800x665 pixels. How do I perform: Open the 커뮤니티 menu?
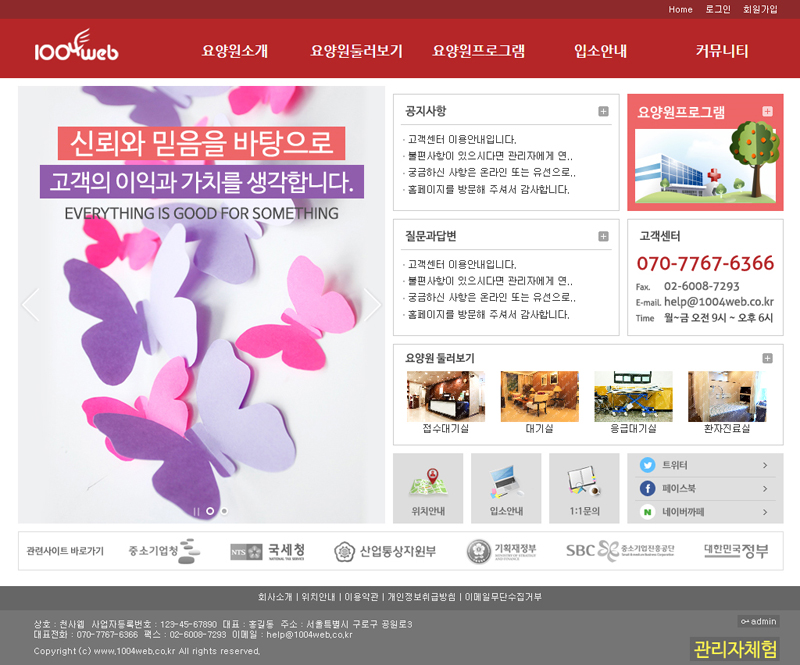721,51
